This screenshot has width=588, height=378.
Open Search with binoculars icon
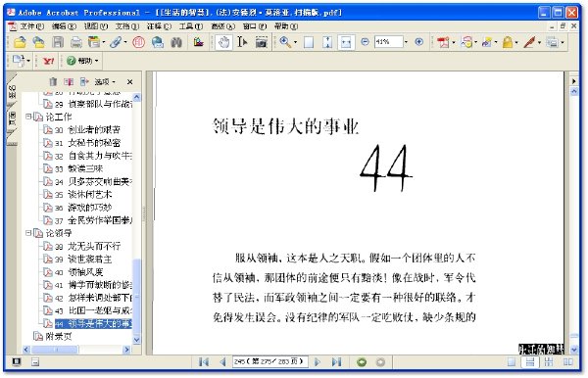[x=176, y=42]
